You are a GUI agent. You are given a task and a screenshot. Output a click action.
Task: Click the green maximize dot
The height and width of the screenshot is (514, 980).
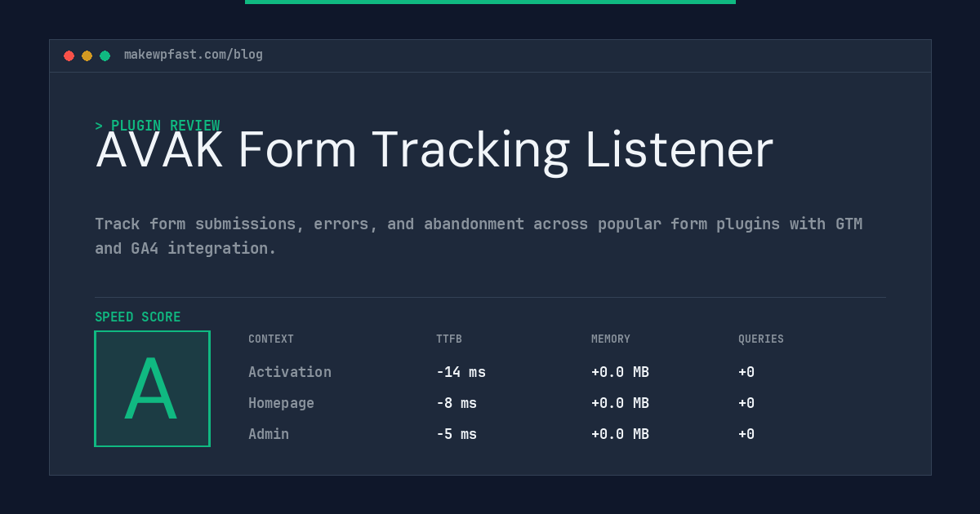pyautogui.click(x=105, y=55)
